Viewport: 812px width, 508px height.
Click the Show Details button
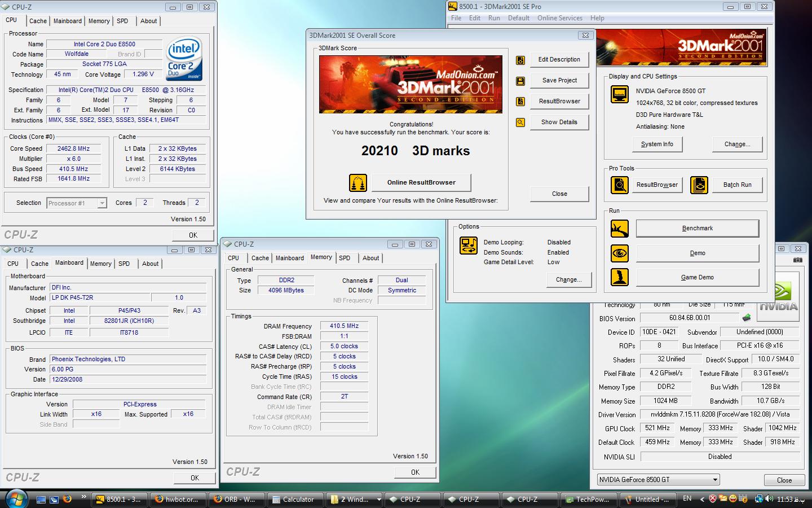(559, 122)
